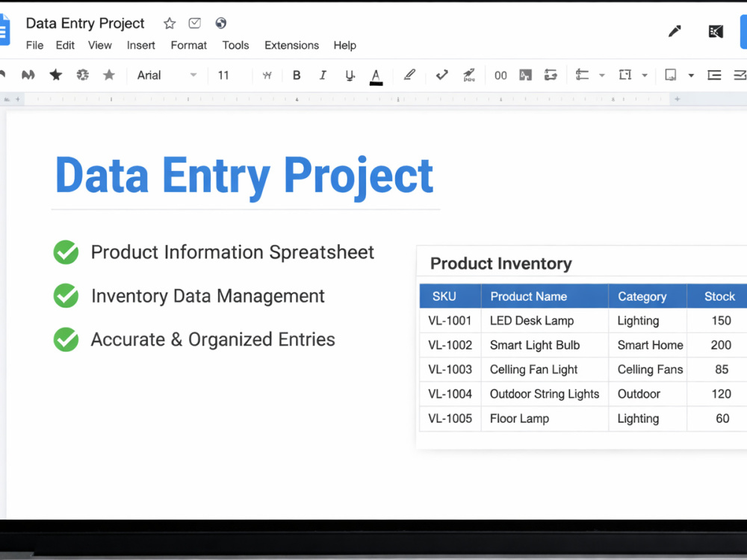Click the bracketed box icon in the toolbar
747x560 pixels.
click(624, 75)
